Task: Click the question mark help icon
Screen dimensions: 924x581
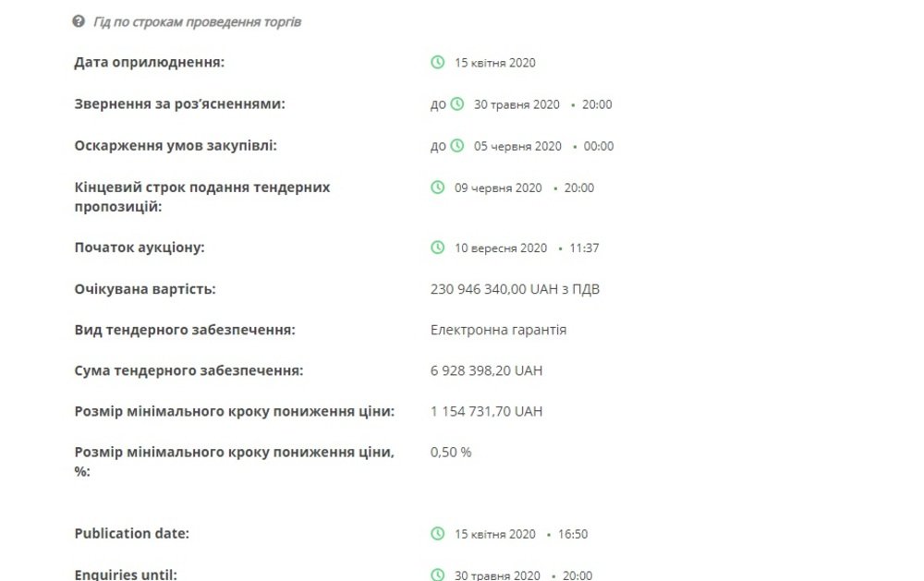Action: pyautogui.click(x=79, y=22)
